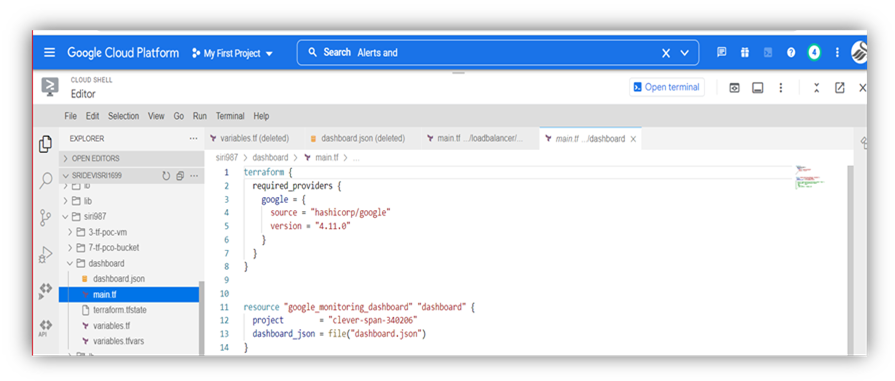The width and height of the screenshot is (895, 381).
Task: Click the Cloud Shell logo icon
Action: click(x=50, y=87)
